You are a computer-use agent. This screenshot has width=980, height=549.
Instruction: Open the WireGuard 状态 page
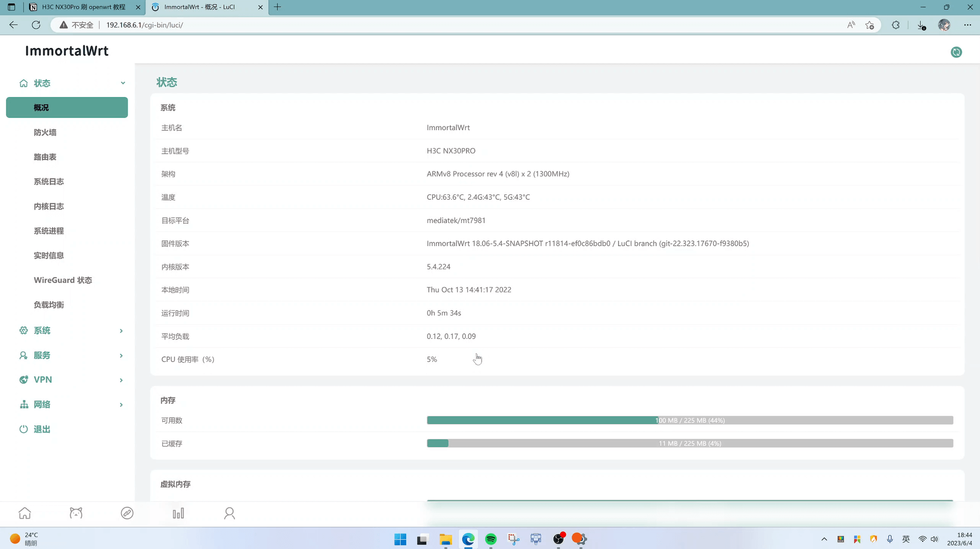(x=63, y=280)
